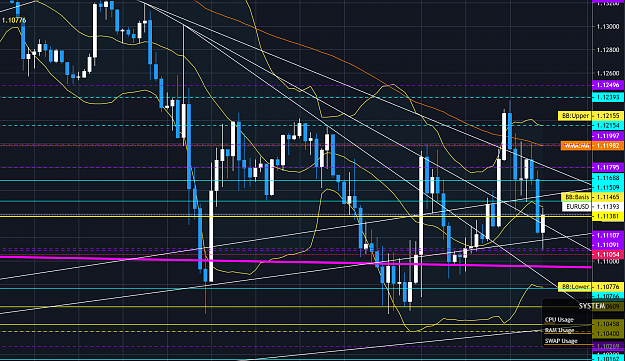This screenshot has width=625, height=361.
Task: Click the BB:Basis indicator label
Action: pyautogui.click(x=576, y=197)
